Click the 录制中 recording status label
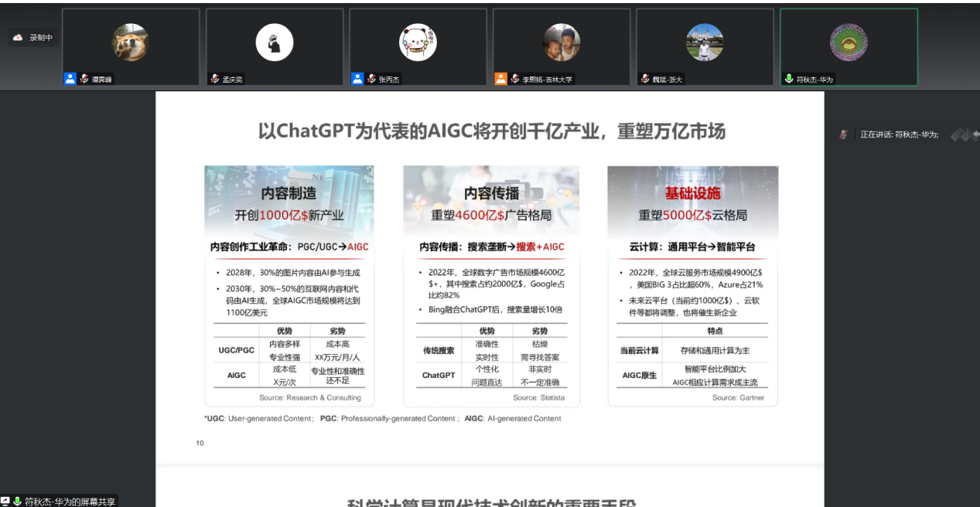Image resolution: width=980 pixels, height=507 pixels. coord(41,37)
